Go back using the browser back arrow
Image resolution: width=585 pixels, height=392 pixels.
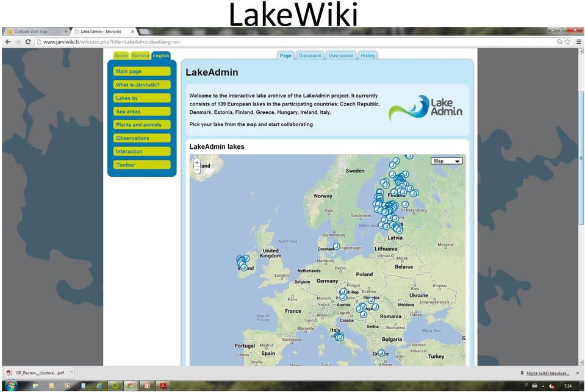tap(8, 42)
